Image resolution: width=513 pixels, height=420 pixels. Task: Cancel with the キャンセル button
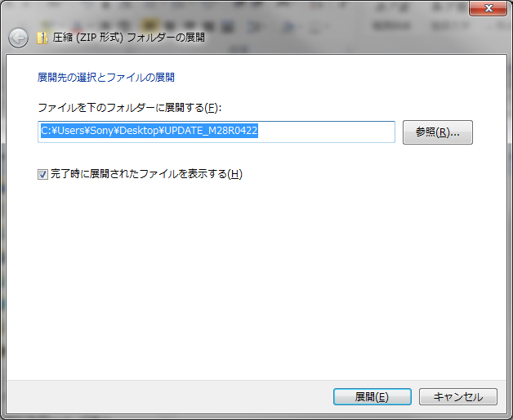click(x=457, y=396)
